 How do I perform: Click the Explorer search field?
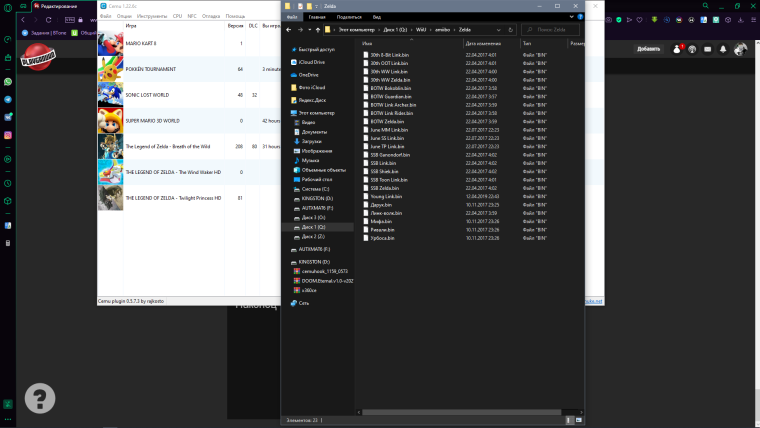click(x=551, y=30)
